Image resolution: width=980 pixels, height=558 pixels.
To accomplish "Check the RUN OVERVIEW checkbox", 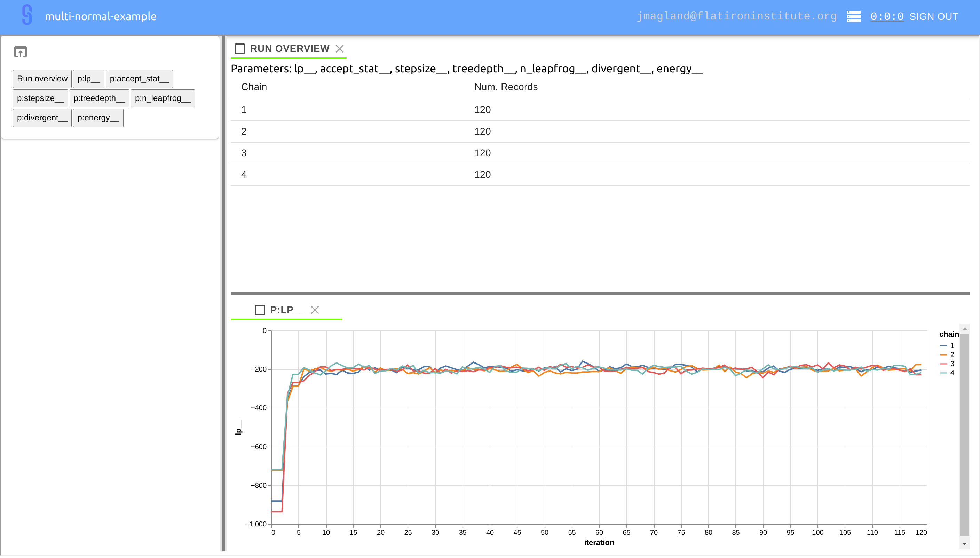I will pyautogui.click(x=240, y=49).
